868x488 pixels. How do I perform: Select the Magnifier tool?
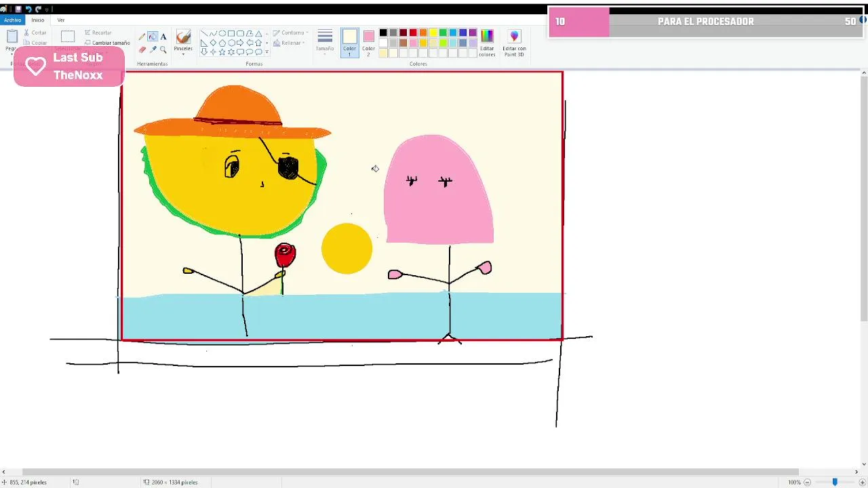point(163,49)
